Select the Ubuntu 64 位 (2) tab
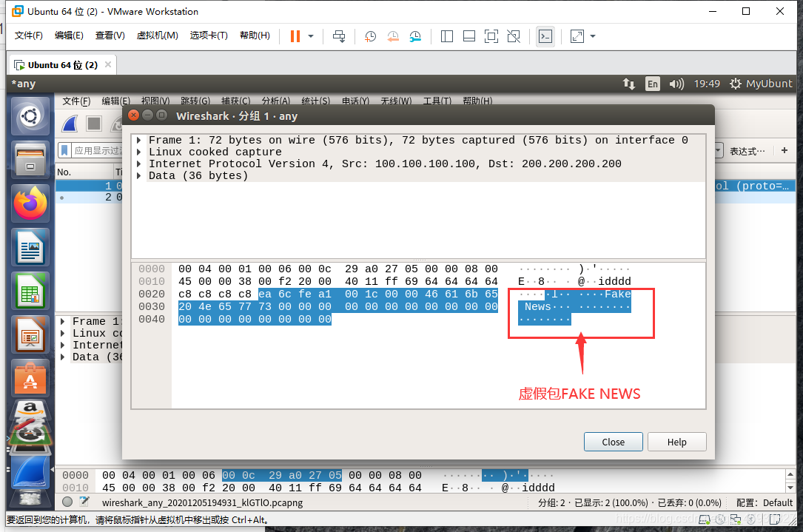This screenshot has height=532, width=803. (x=62, y=65)
